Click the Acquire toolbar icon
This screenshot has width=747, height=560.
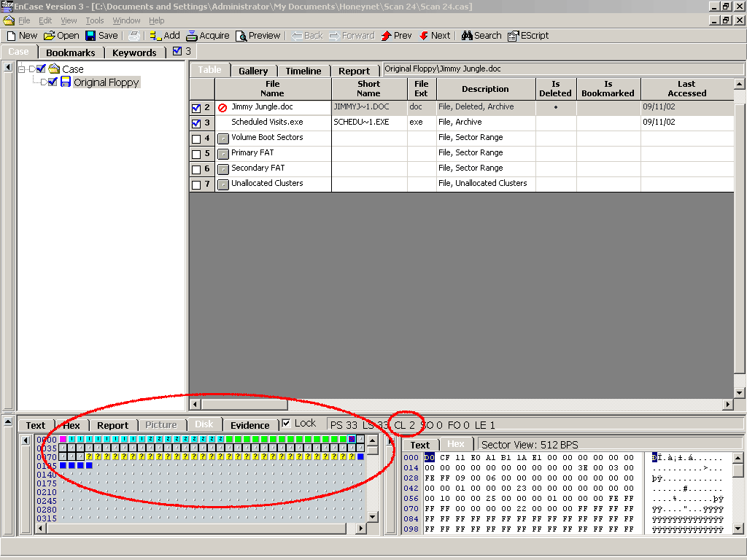192,36
